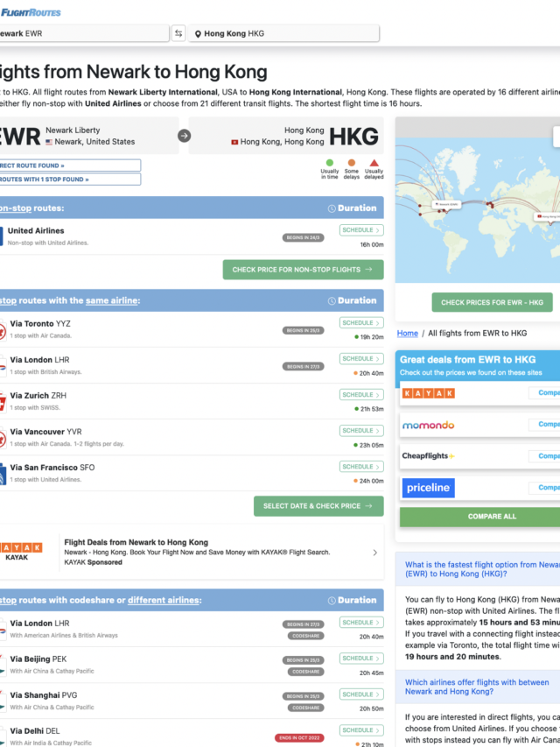Select the Via Beijing PEK route
560x747 pixels.
coord(38,659)
